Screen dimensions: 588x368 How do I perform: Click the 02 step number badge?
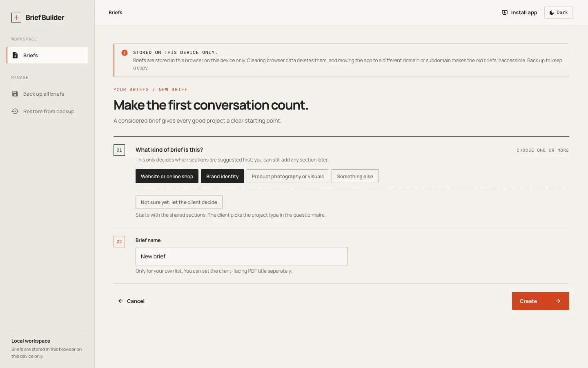(x=119, y=242)
